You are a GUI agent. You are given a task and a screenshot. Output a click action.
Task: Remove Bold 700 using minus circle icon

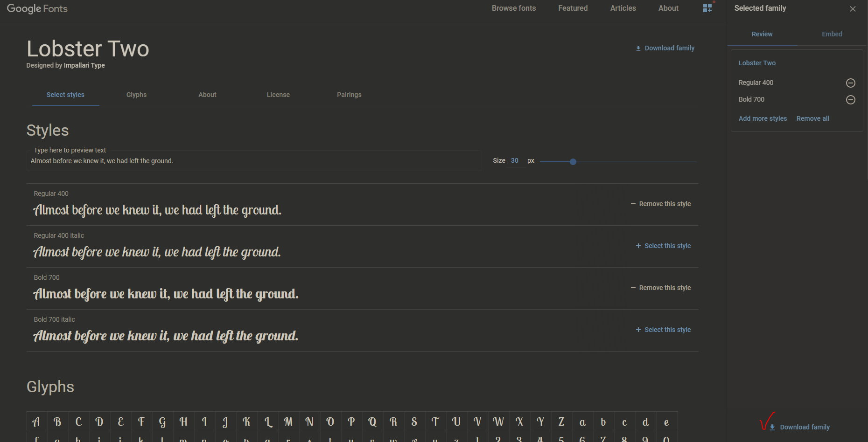pyautogui.click(x=851, y=100)
